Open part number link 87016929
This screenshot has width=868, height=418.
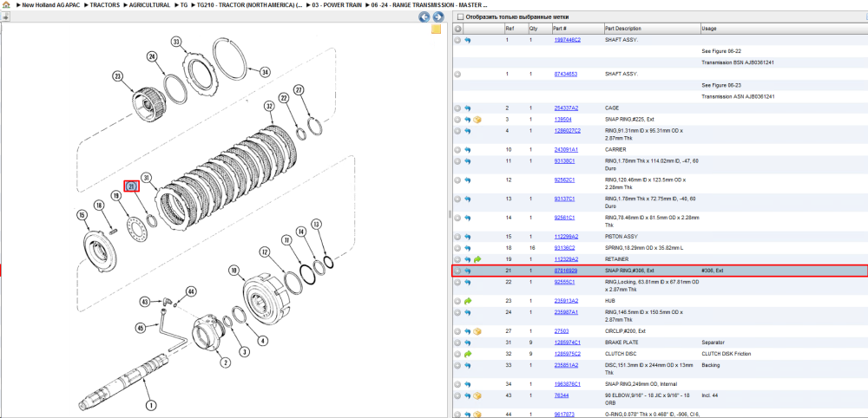[566, 271]
